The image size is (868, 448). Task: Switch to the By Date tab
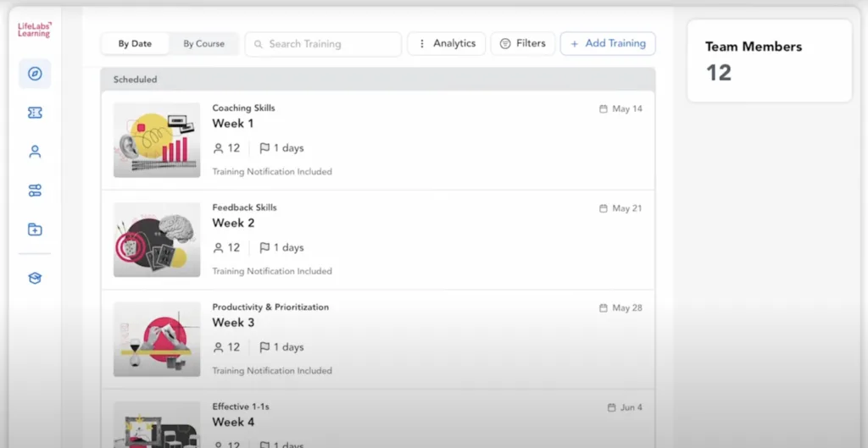pyautogui.click(x=135, y=44)
